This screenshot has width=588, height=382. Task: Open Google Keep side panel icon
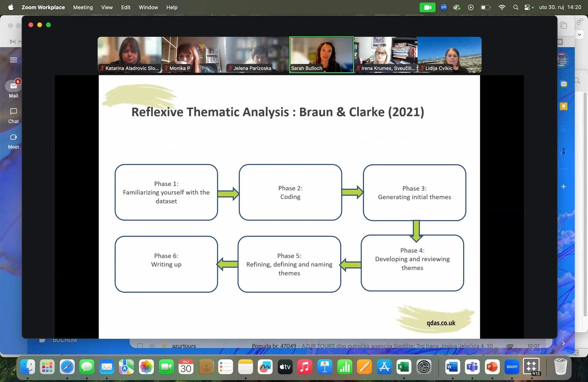pos(563,106)
